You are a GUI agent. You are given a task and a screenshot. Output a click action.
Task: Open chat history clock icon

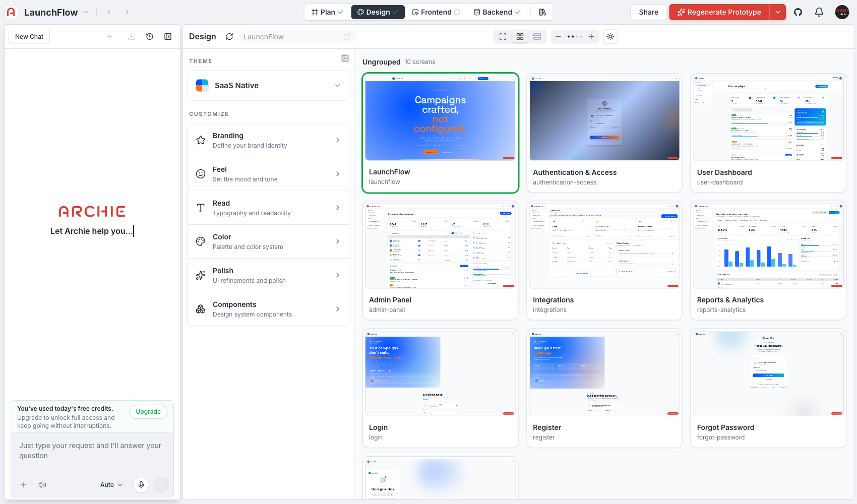[150, 37]
